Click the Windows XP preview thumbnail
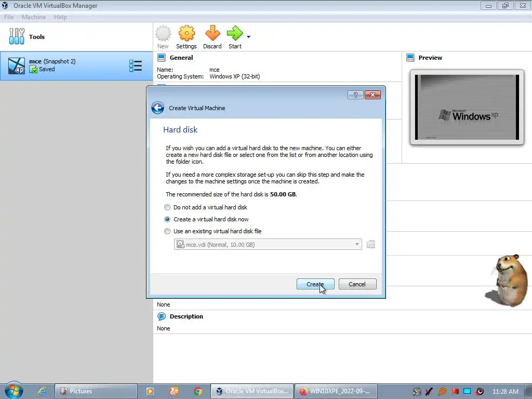This screenshot has height=399, width=532. click(x=467, y=107)
